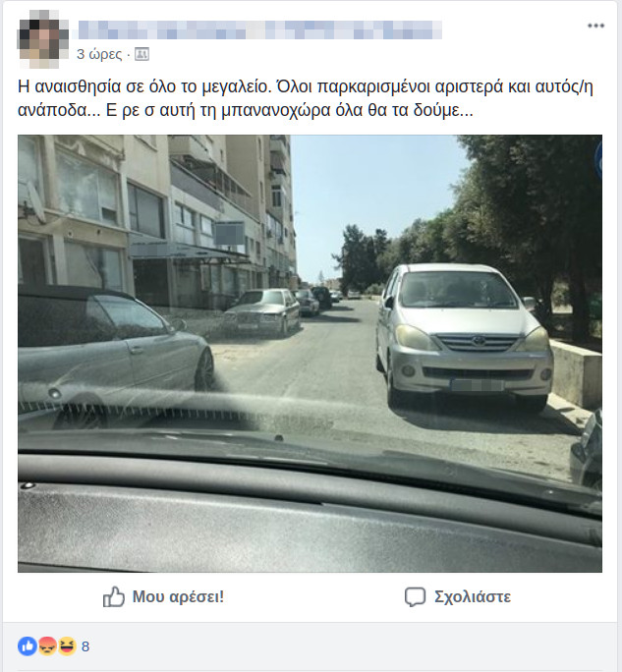Click the silver van in the photo

(464, 336)
